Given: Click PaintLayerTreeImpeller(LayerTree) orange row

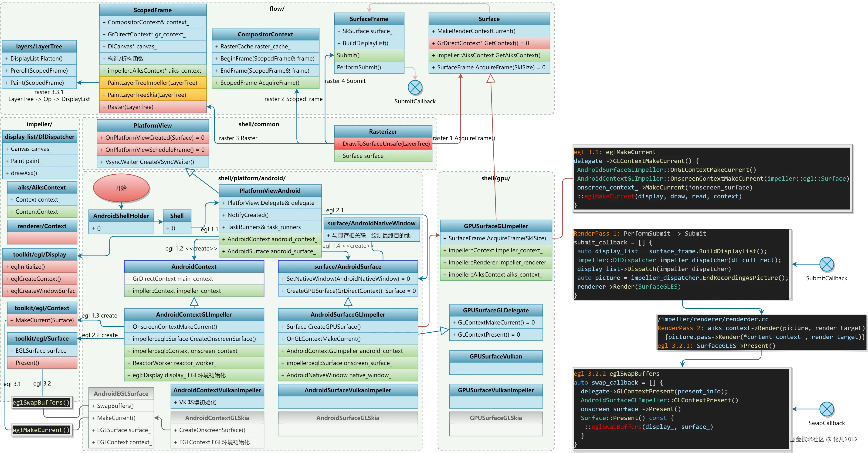Looking at the screenshot, I should click(153, 83).
